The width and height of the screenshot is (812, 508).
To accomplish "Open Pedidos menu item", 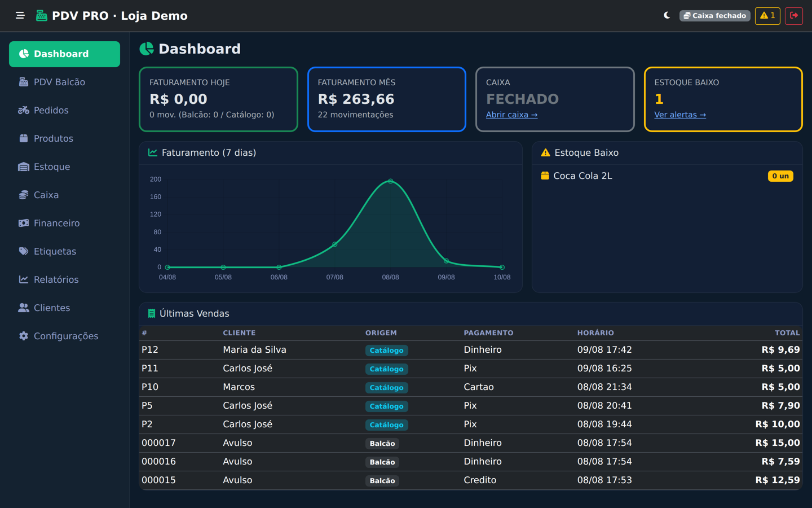I will [x=64, y=111].
